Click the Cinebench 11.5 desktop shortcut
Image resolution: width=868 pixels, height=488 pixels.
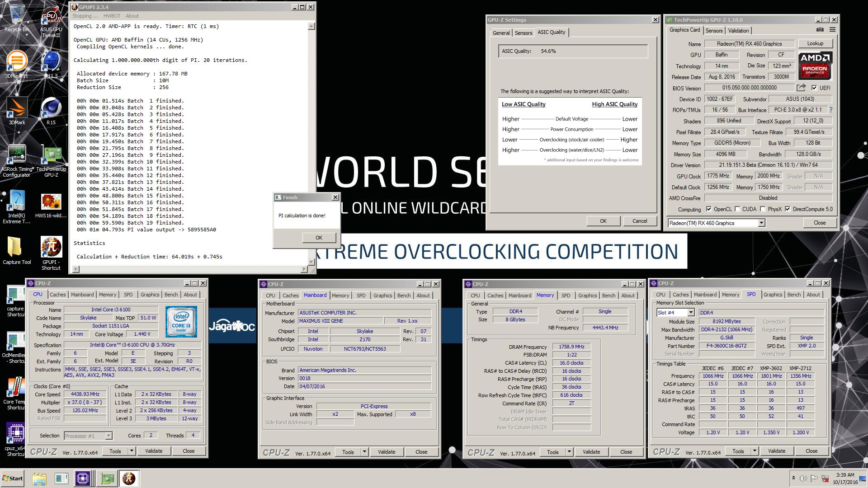coord(51,65)
